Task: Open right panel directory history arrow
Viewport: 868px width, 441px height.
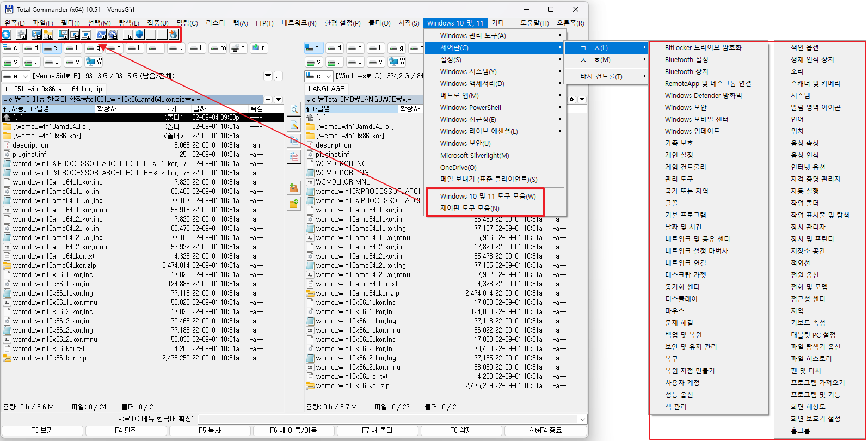Action: pos(582,100)
